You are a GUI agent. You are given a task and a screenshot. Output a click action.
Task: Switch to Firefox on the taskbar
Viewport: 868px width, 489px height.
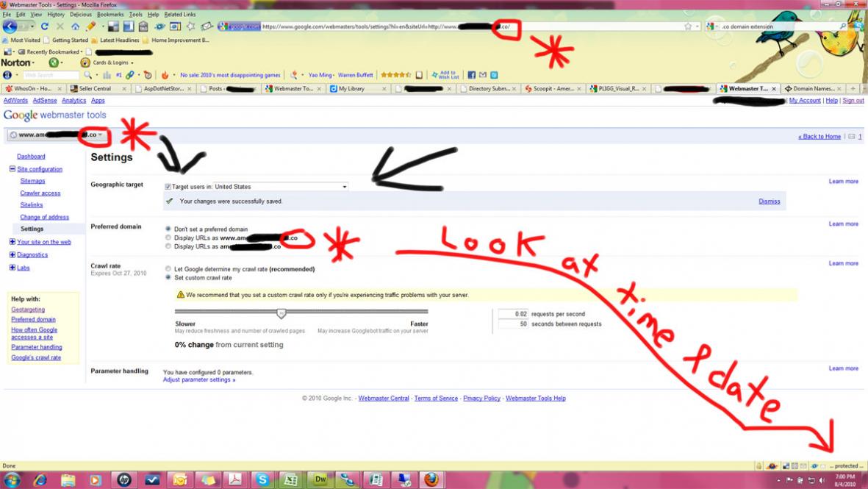coord(431,479)
